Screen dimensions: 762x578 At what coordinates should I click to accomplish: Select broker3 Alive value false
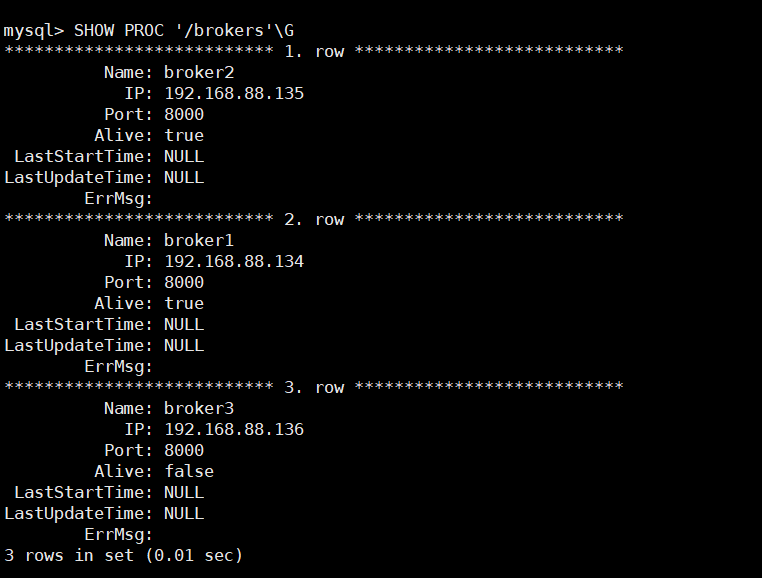(189, 471)
